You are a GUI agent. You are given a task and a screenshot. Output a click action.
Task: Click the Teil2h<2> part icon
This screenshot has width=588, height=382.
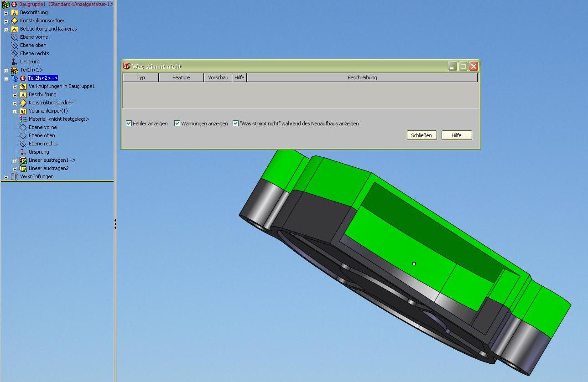point(14,78)
